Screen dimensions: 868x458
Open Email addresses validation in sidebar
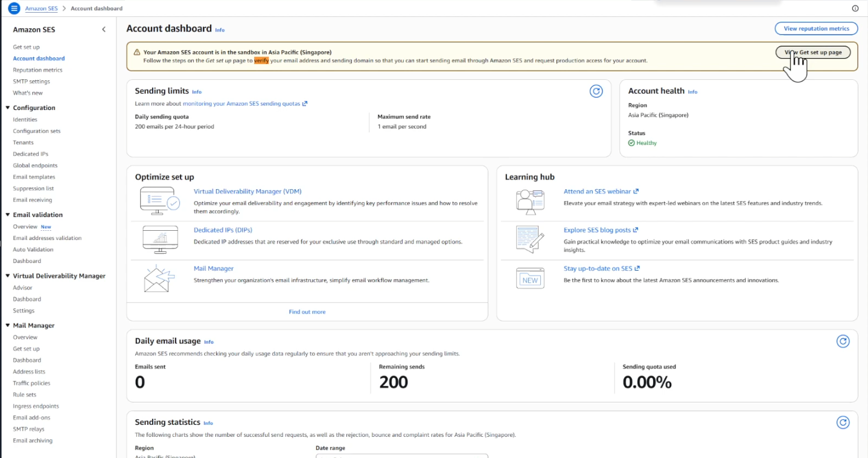coord(47,238)
